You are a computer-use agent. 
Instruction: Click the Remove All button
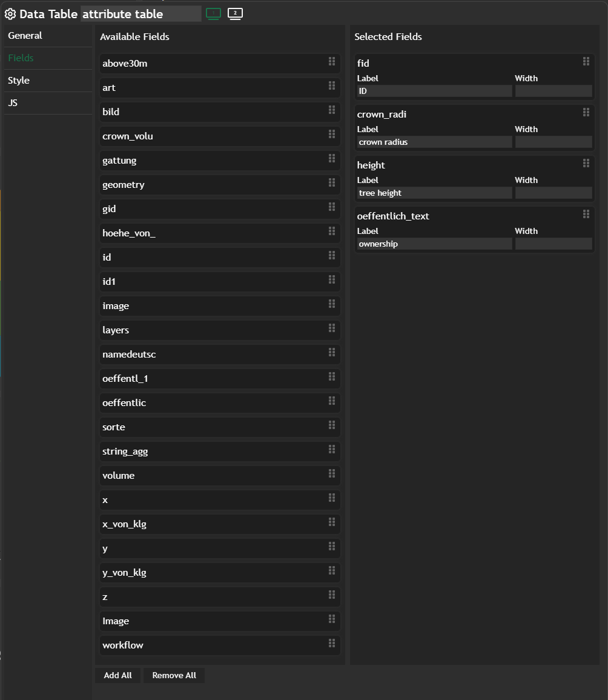tap(174, 675)
